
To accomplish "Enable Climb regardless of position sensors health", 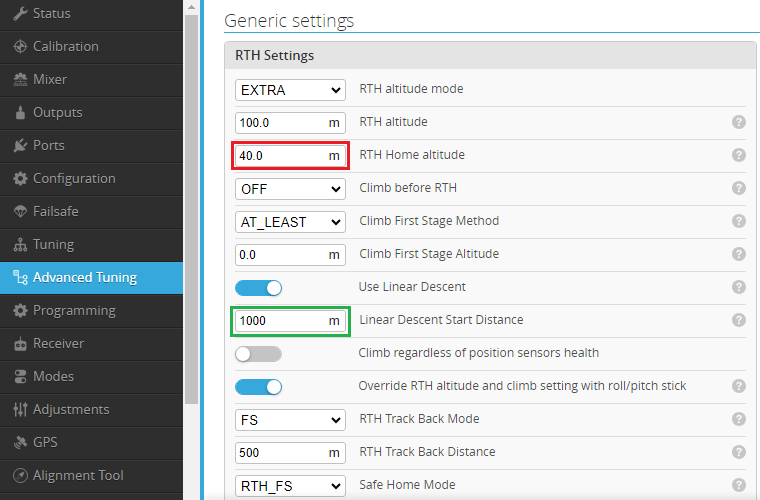I will click(x=258, y=354).
